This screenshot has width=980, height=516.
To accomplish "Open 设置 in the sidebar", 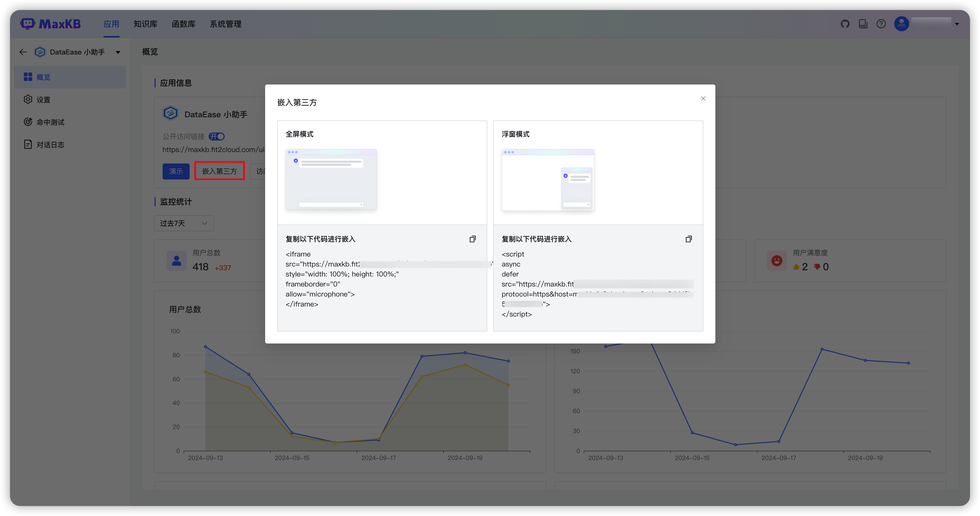I will click(70, 100).
